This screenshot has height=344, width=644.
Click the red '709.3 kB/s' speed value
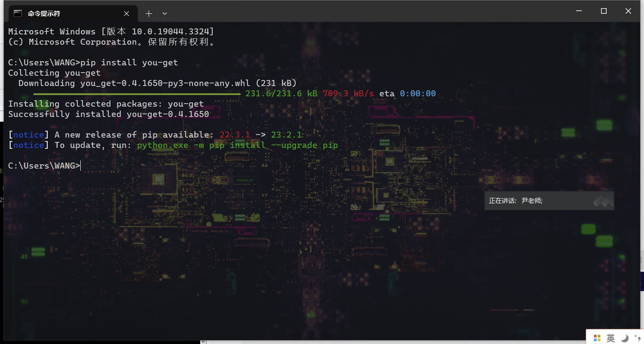coord(348,93)
